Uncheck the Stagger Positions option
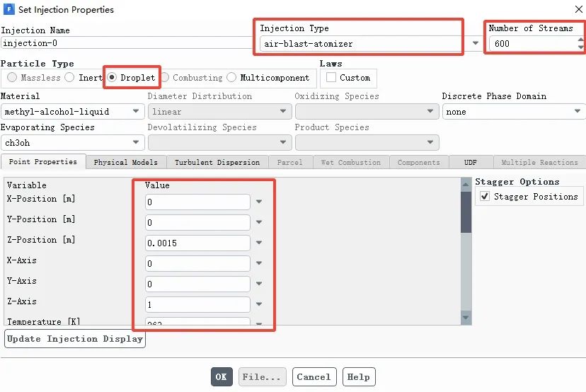 [485, 197]
